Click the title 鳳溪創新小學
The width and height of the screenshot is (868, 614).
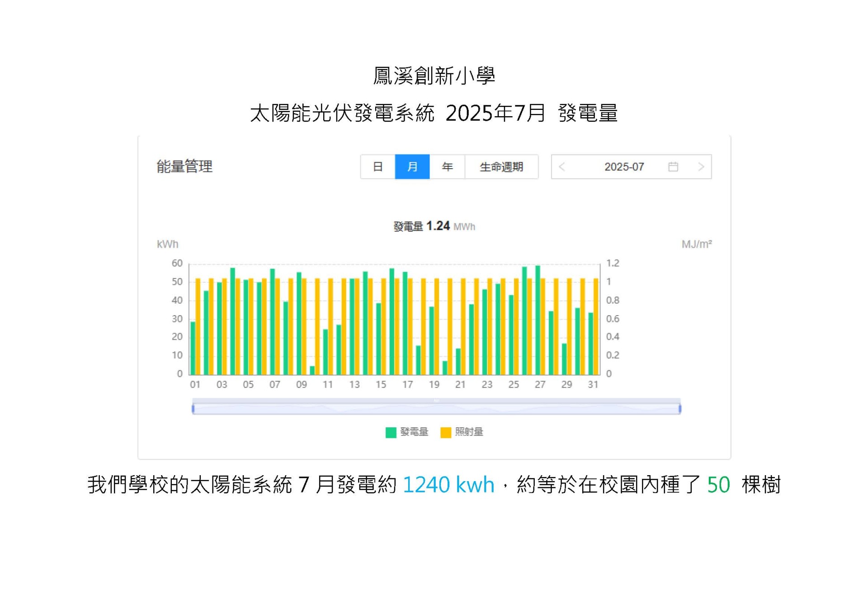[434, 76]
